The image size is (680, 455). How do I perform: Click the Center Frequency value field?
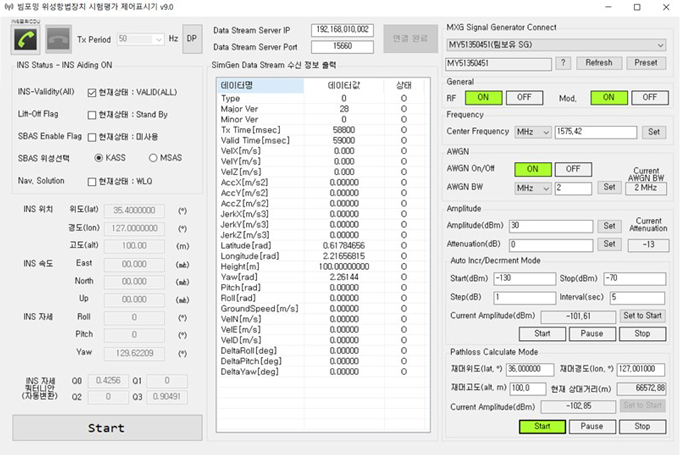pos(596,132)
